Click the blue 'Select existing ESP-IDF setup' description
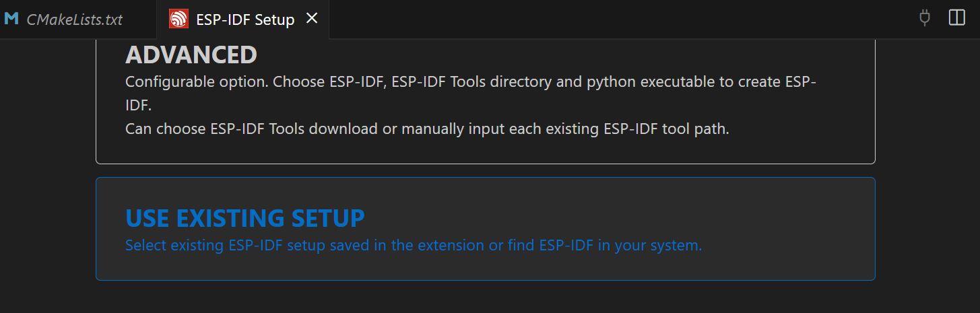 (x=414, y=246)
